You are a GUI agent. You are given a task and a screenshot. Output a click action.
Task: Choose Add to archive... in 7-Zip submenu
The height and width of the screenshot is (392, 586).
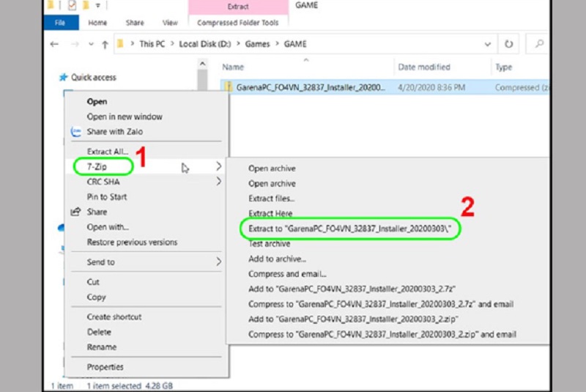click(x=278, y=259)
